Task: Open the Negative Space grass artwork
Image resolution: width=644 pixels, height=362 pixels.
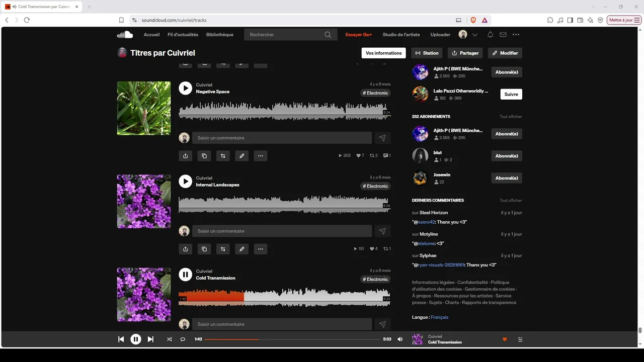Action: (x=144, y=108)
